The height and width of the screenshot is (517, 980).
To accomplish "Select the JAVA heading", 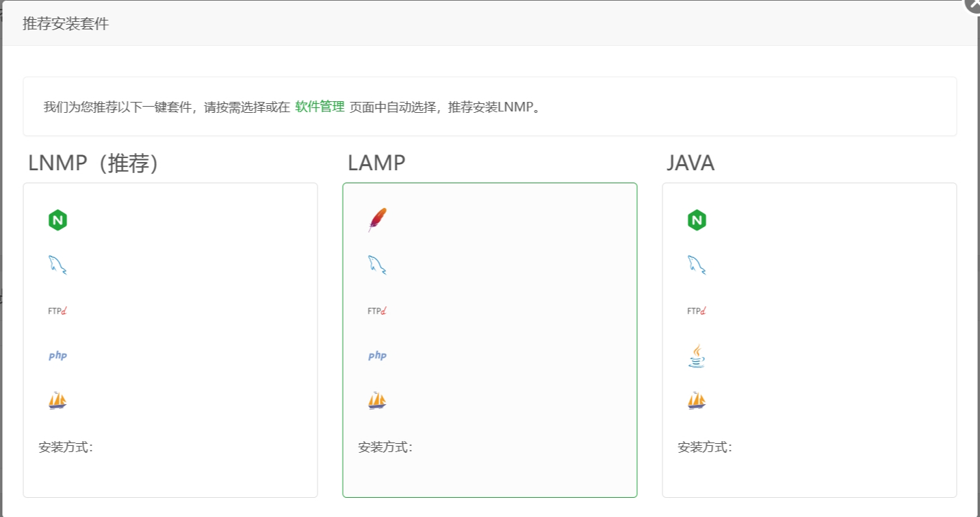I will (x=691, y=163).
